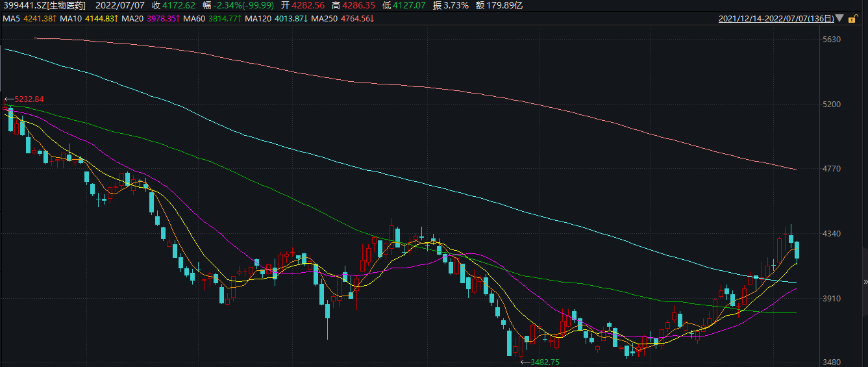
Task: Click the MA5 value 4241.38
Action: 38,19
